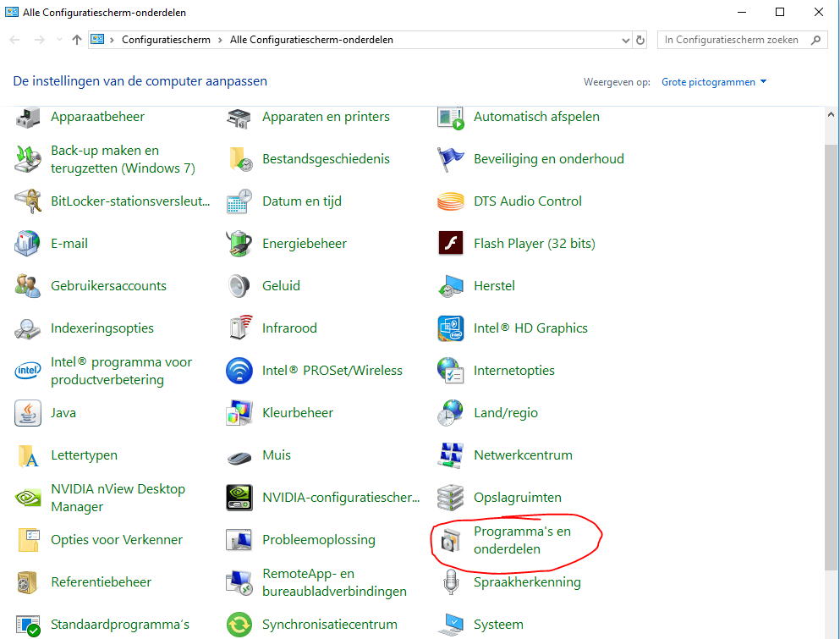Open the Grote pictogrammen view dropdown

[714, 82]
